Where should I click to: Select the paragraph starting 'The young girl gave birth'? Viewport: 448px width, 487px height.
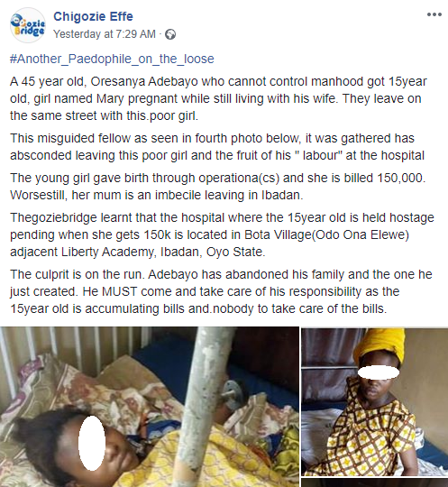[217, 187]
